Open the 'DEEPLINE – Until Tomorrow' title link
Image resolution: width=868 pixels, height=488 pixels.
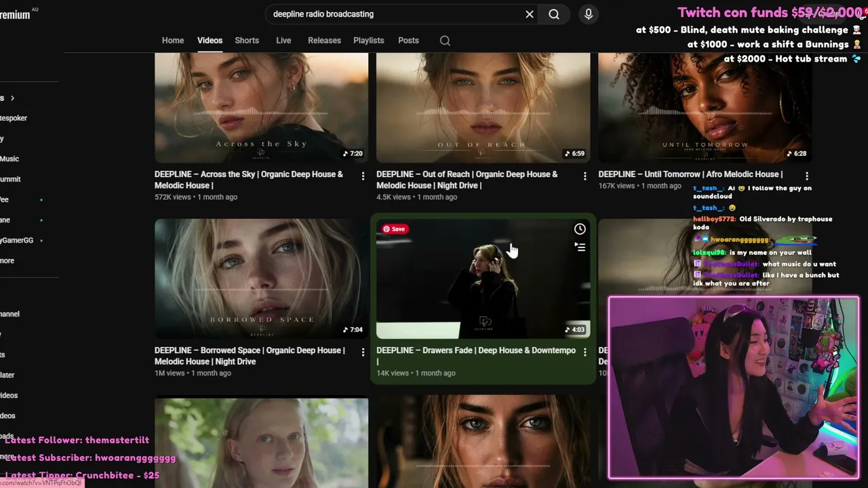point(690,174)
